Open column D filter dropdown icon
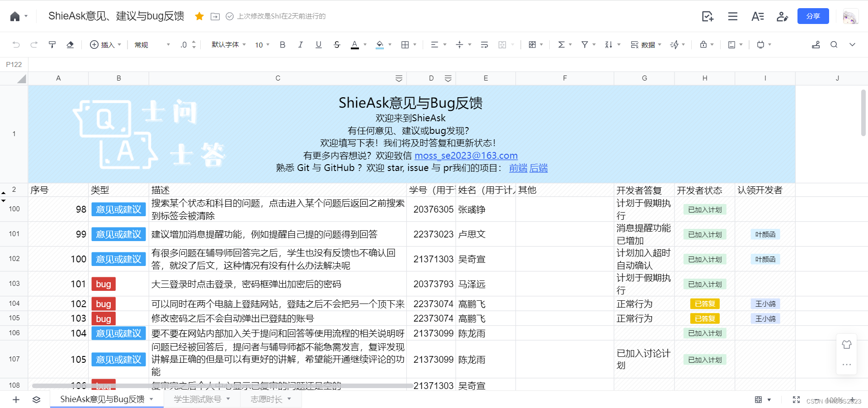Screen dimensions: 868x408 pyautogui.click(x=448, y=78)
